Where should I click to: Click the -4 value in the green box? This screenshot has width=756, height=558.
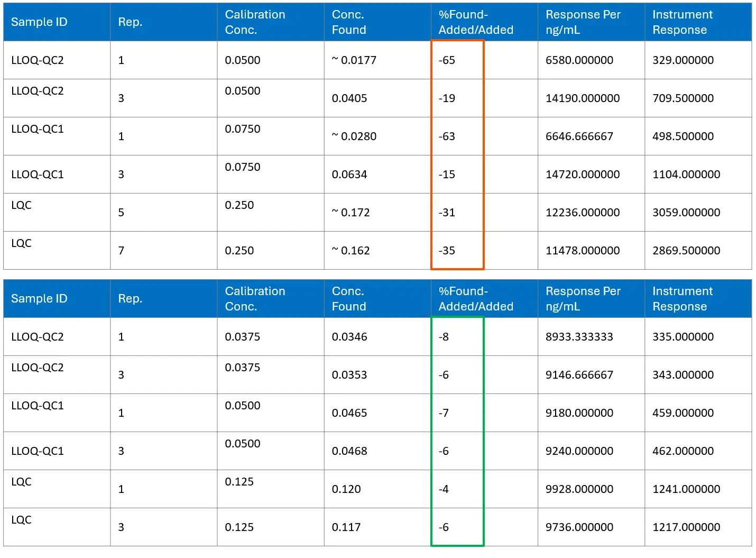point(444,489)
